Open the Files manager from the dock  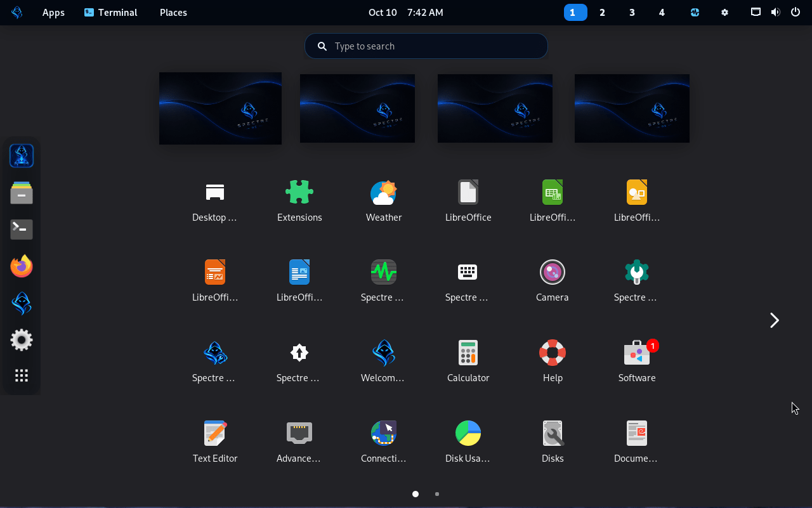[x=22, y=193]
